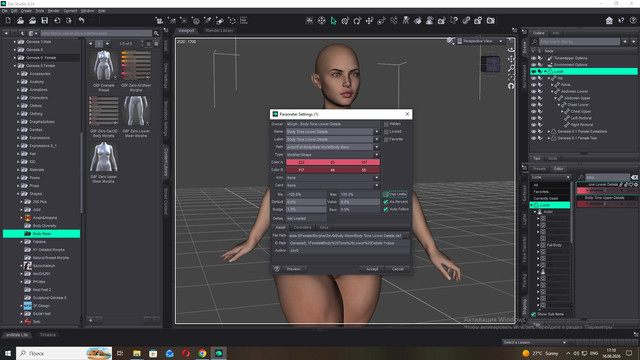Click the File Path browse button
Viewport: 640px width, 360px height.
[x=406, y=236]
